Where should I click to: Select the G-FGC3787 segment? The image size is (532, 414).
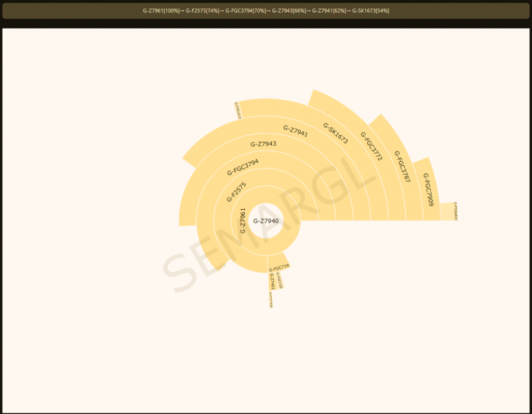click(x=402, y=166)
